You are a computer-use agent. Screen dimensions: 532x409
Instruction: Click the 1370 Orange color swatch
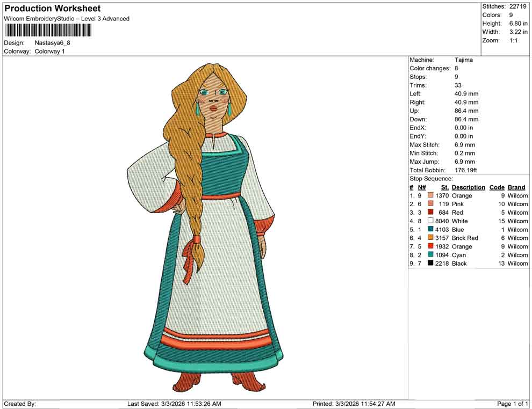pyautogui.click(x=430, y=195)
